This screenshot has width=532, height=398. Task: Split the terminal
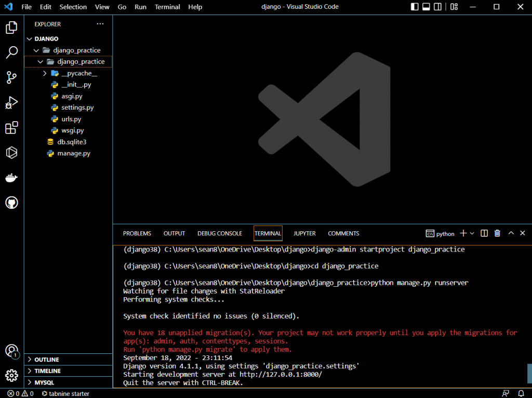coord(484,233)
